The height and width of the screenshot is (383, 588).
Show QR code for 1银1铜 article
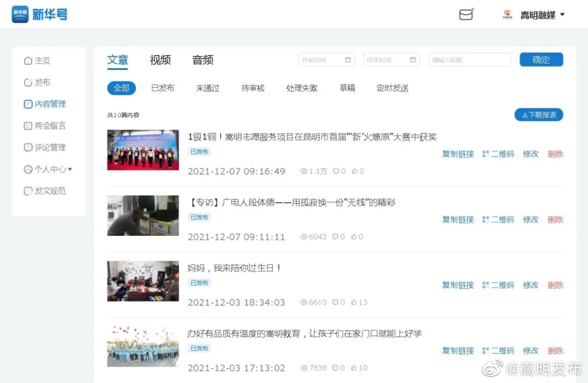tap(498, 154)
